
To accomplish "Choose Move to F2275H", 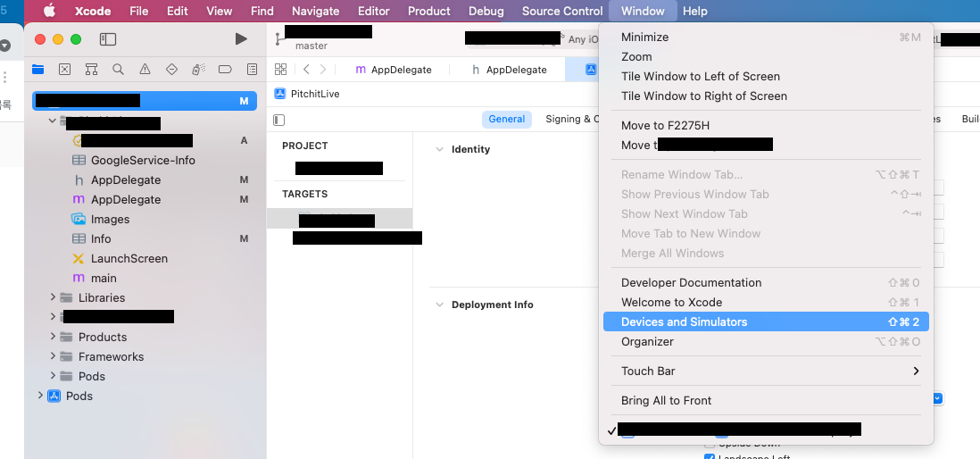I will coord(766,125).
